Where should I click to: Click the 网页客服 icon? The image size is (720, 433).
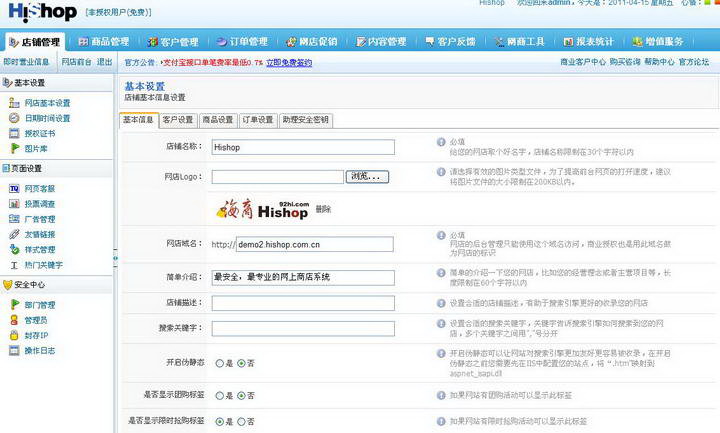14,188
